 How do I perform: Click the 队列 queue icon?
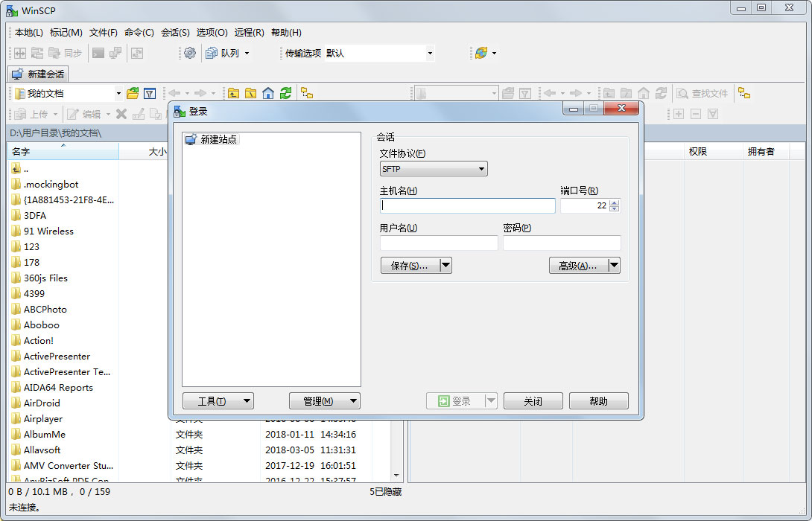click(x=212, y=53)
